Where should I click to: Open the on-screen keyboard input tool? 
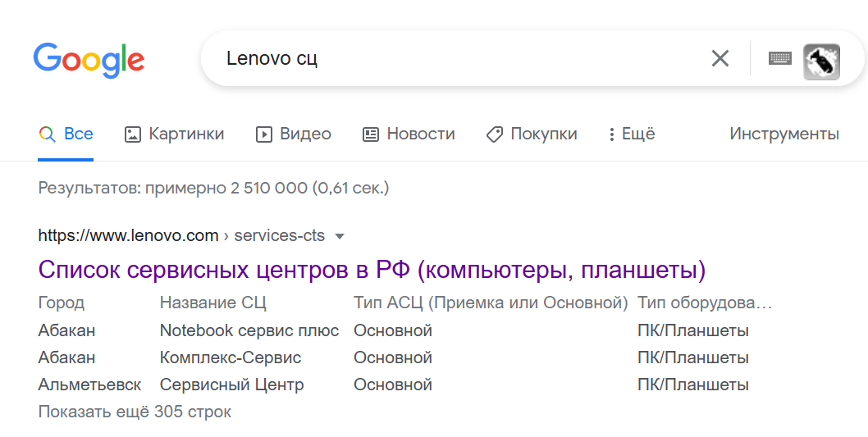pyautogui.click(x=779, y=58)
